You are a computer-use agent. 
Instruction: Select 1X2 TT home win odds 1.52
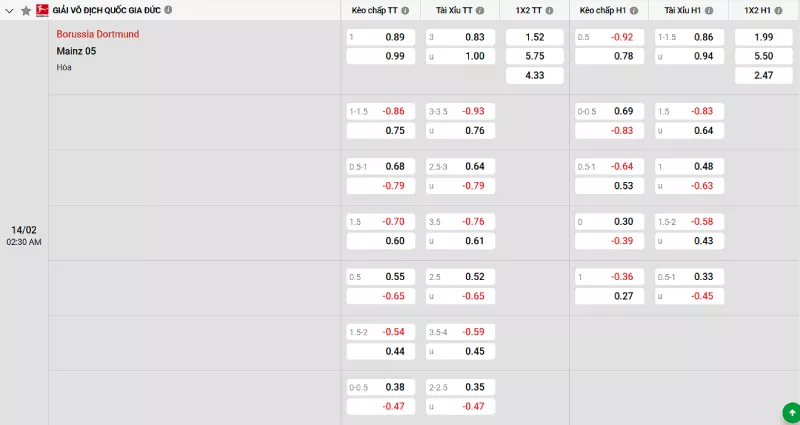pos(534,37)
